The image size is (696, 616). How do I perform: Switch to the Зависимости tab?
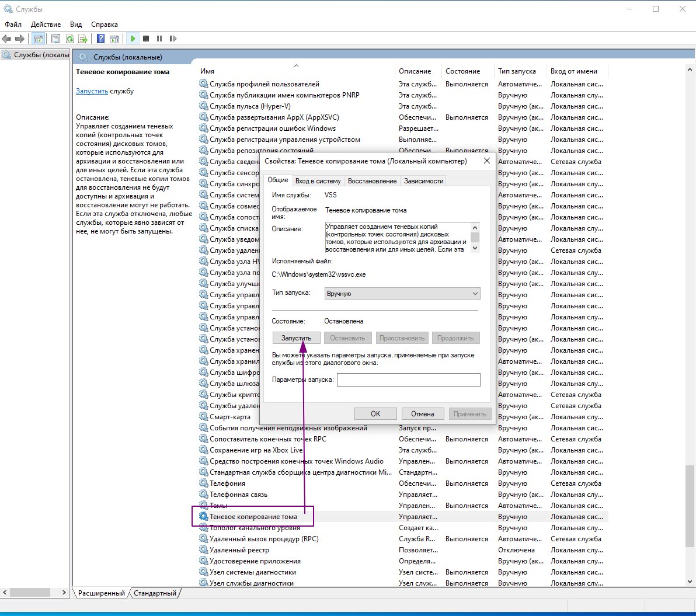click(x=423, y=180)
